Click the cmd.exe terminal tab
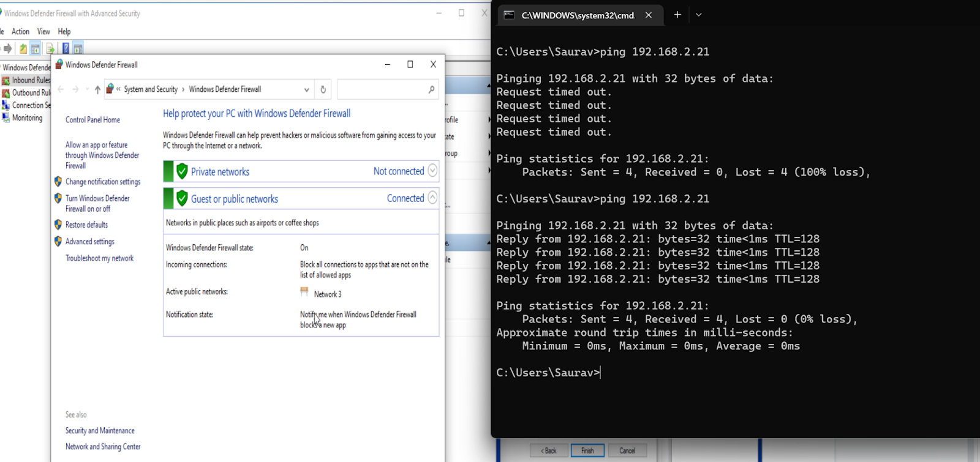This screenshot has height=462, width=980. pos(579,15)
